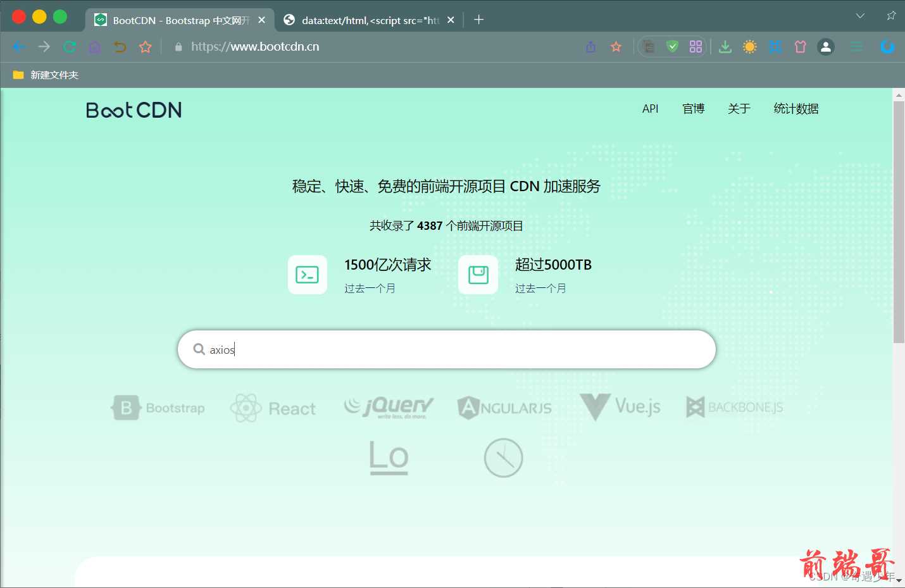
Task: Click the address bar URL www.bootcdn.cn
Action: (x=255, y=47)
